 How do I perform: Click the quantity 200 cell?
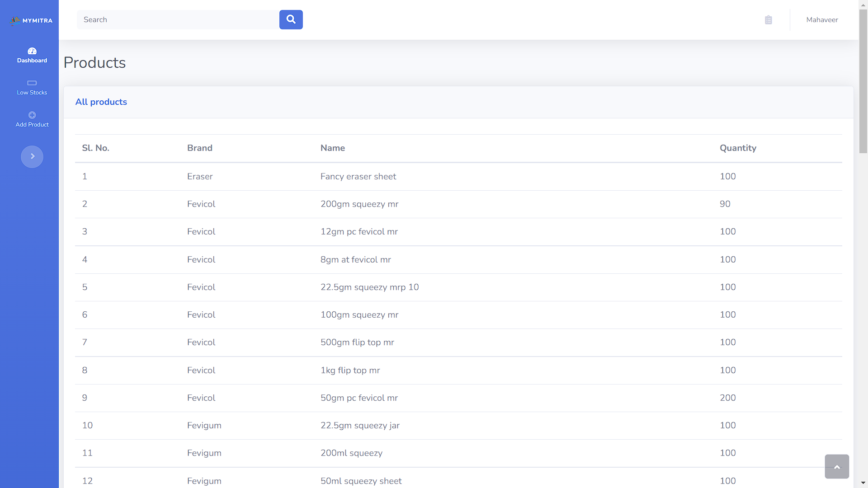click(728, 398)
